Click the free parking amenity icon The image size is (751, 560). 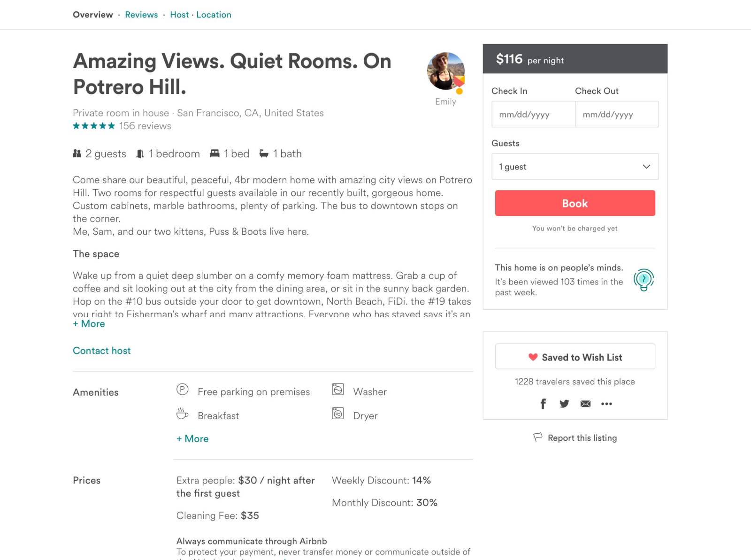[183, 390]
